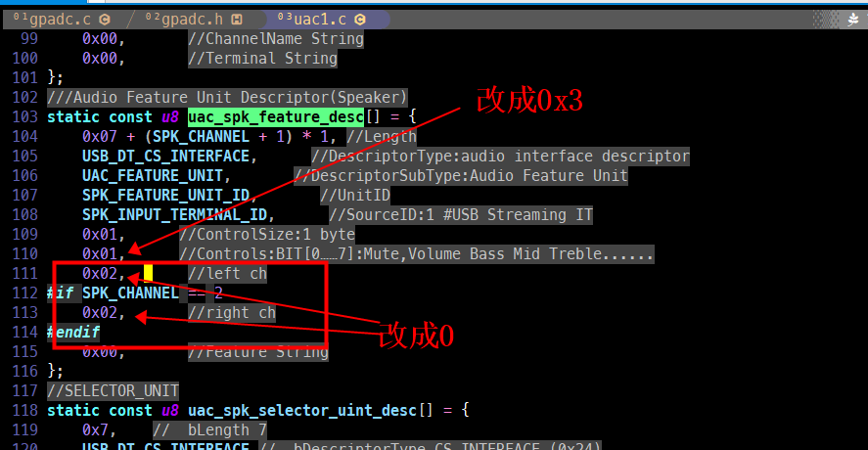Viewport: 868px width, 450px height.
Task: Click line number 99 in the gutter
Action: 28,39
